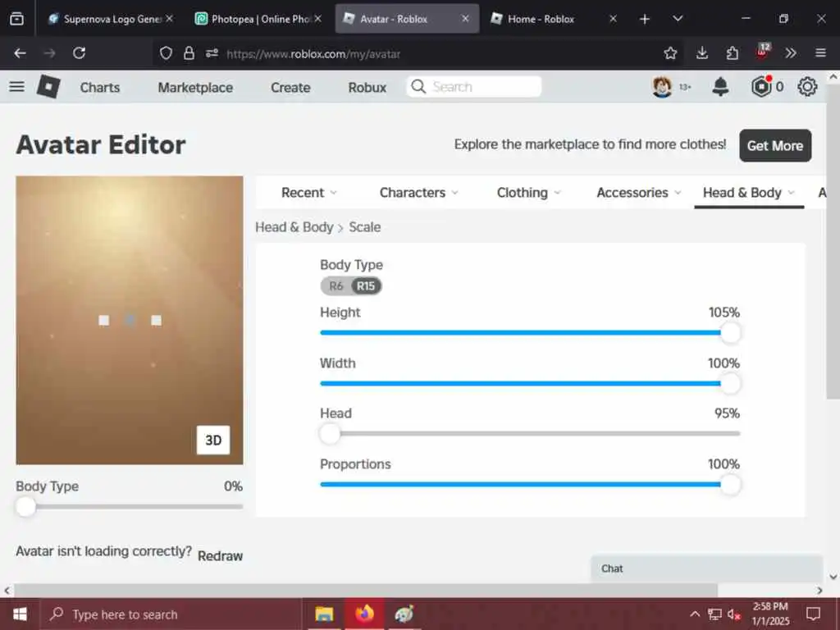The height and width of the screenshot is (630, 840).
Task: Click the Head slider handle
Action: [330, 433]
